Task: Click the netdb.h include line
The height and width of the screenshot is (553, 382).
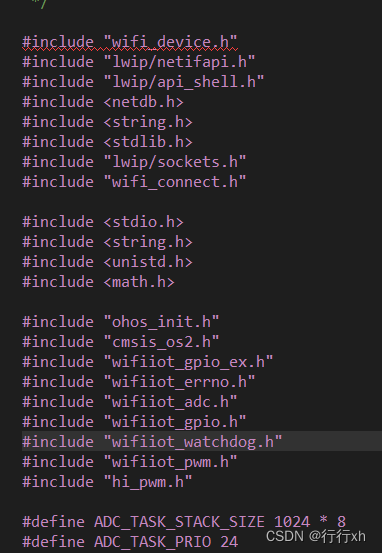Action: (x=103, y=102)
